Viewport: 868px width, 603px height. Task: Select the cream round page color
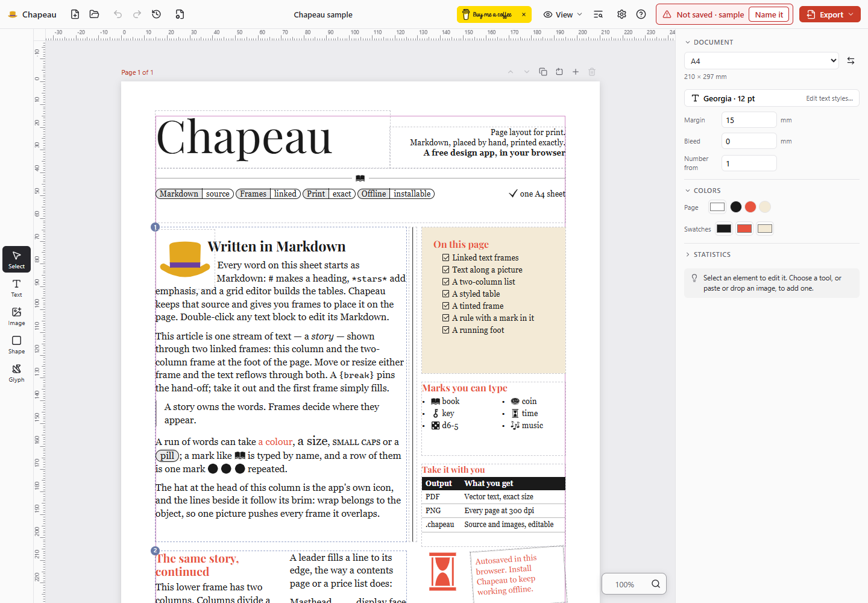point(765,207)
